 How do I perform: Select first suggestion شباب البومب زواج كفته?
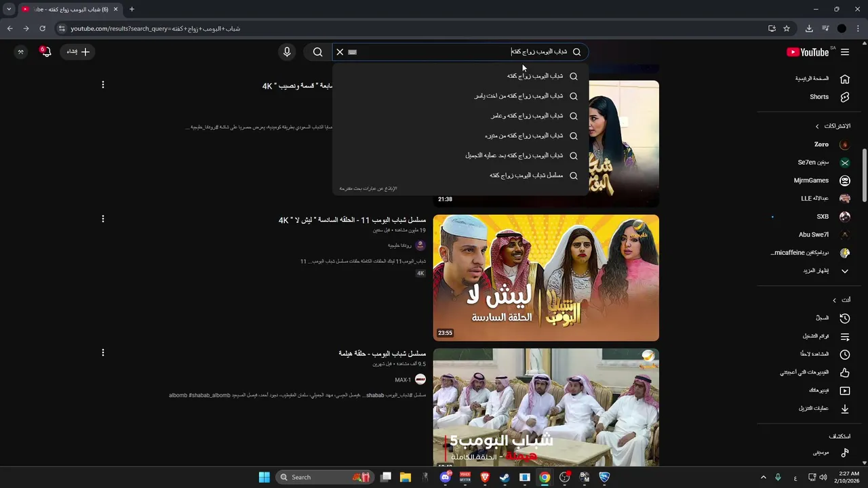(x=460, y=76)
